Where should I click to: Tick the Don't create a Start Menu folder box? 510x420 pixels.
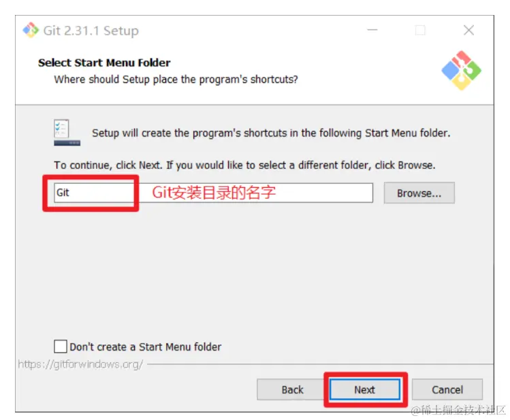point(61,346)
